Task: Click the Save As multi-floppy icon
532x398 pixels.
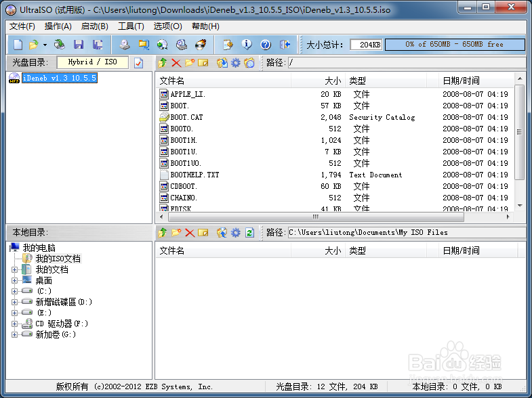Action: coord(98,45)
